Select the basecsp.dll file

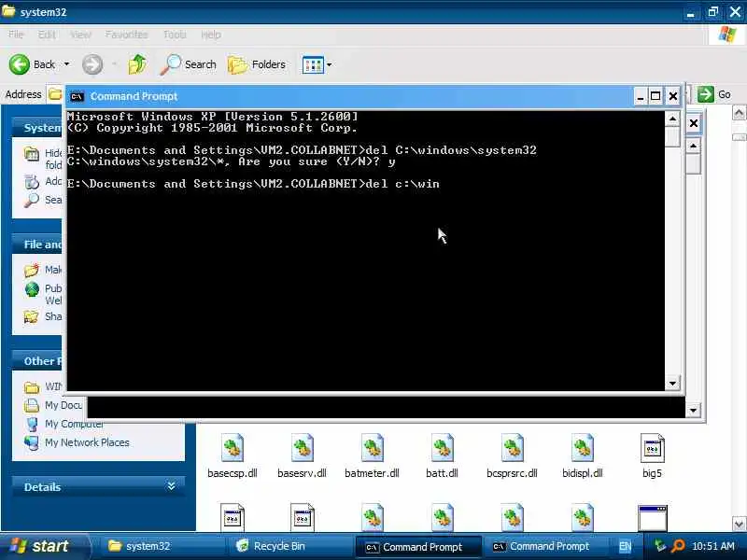(x=233, y=455)
